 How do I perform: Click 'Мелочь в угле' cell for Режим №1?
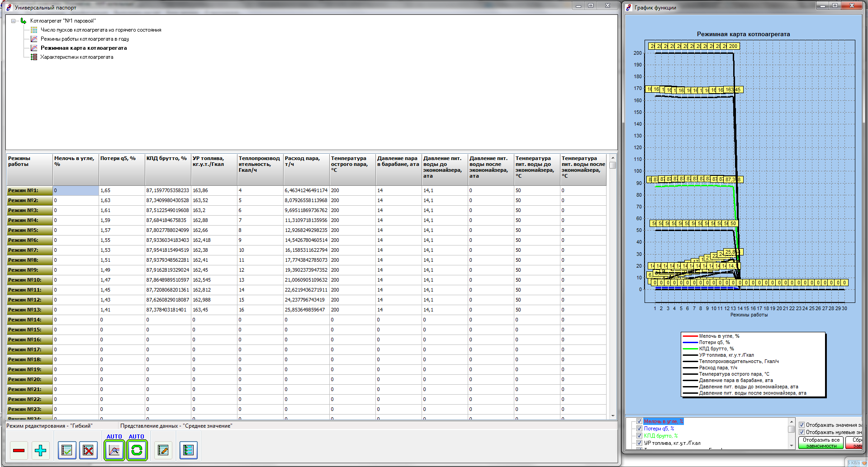(76, 191)
